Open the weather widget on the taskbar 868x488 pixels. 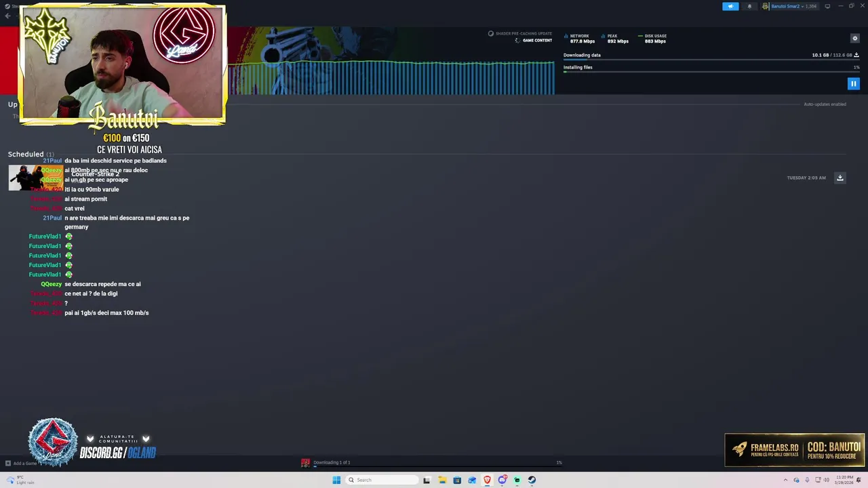(20, 480)
